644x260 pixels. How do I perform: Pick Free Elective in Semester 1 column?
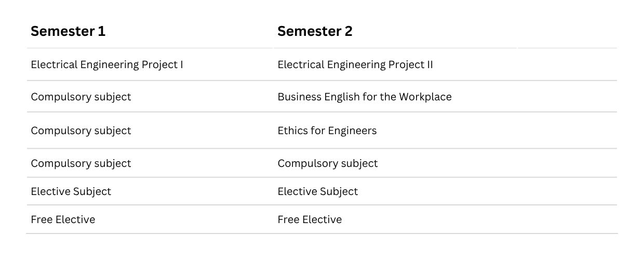pyautogui.click(x=63, y=219)
